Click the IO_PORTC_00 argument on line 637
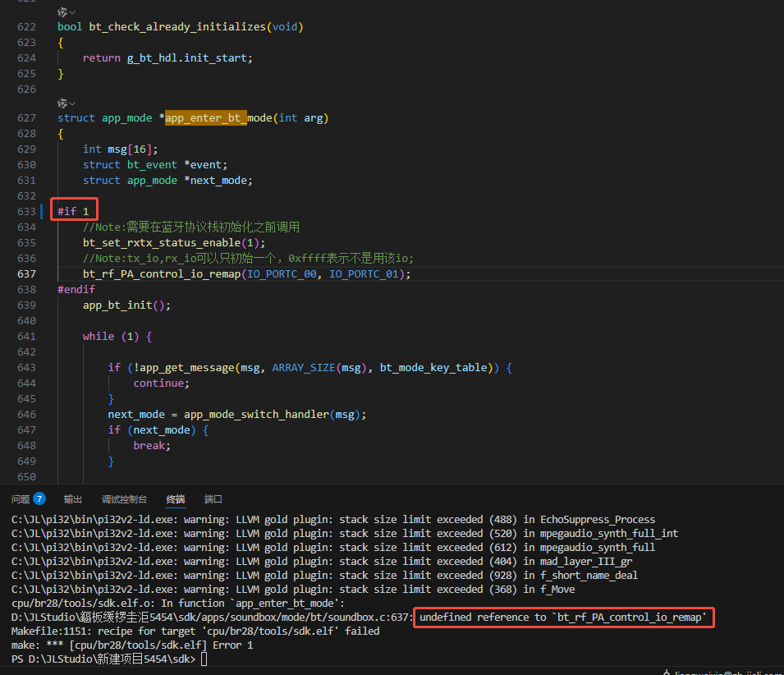784x675 pixels. tap(282, 274)
